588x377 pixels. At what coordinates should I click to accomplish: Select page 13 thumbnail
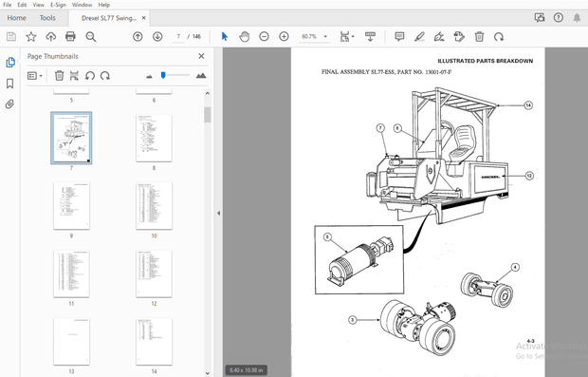[x=71, y=342]
